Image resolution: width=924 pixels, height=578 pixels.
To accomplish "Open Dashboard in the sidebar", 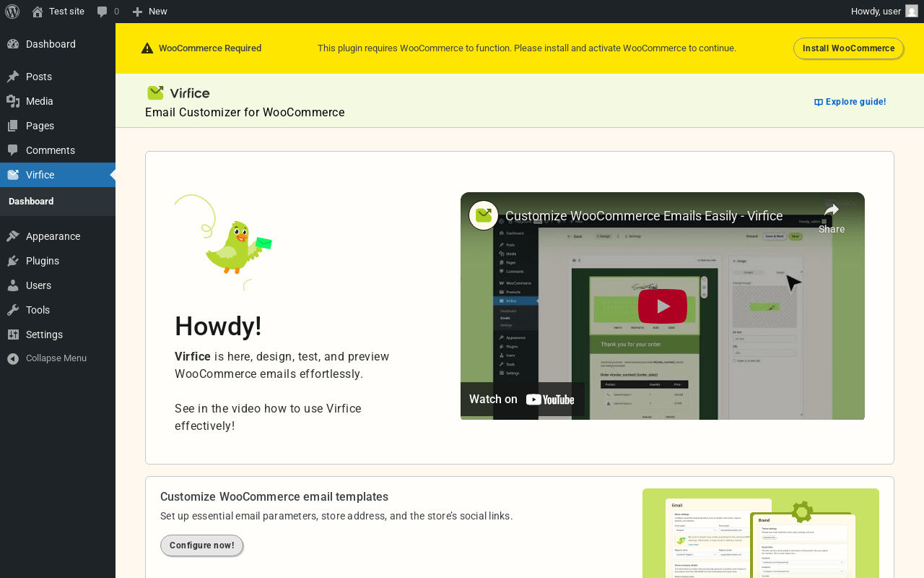I will (51, 44).
